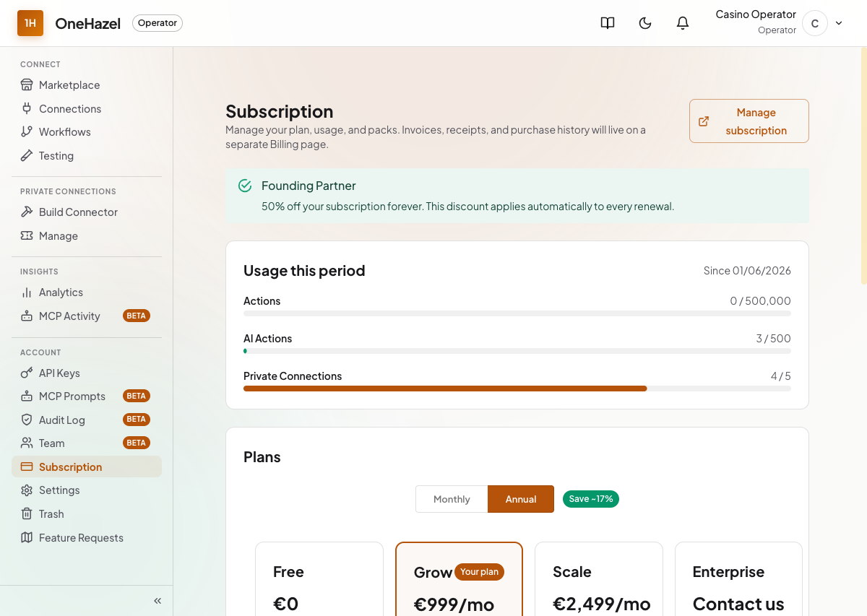This screenshot has width=867, height=616.
Task: Click the '4 / 5' private connections value
Action: click(x=781, y=376)
